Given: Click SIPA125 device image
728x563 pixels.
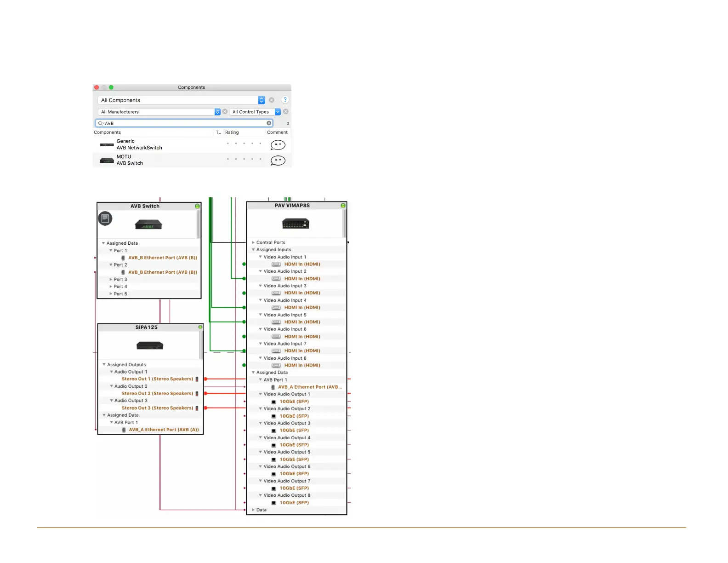Looking at the screenshot, I should (150, 345).
